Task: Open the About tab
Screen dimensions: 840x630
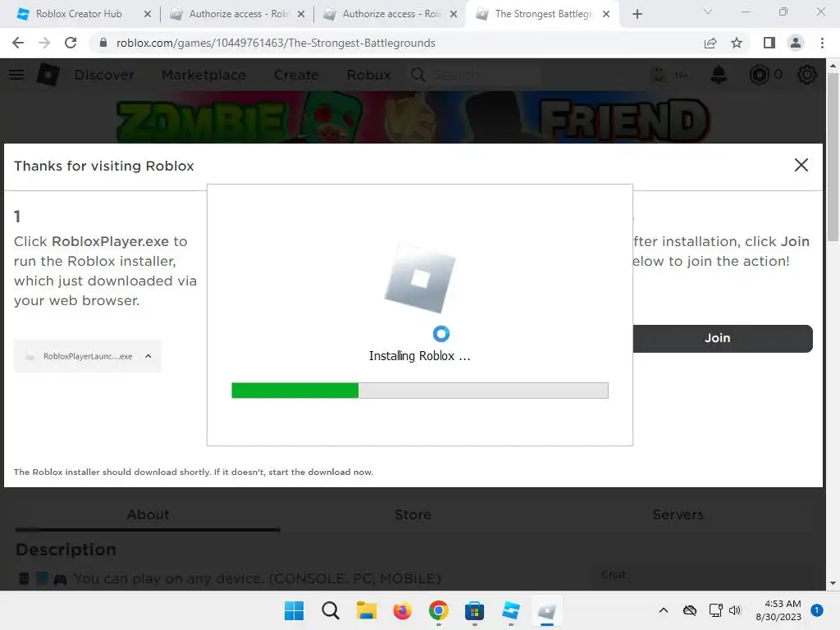Action: [x=148, y=515]
